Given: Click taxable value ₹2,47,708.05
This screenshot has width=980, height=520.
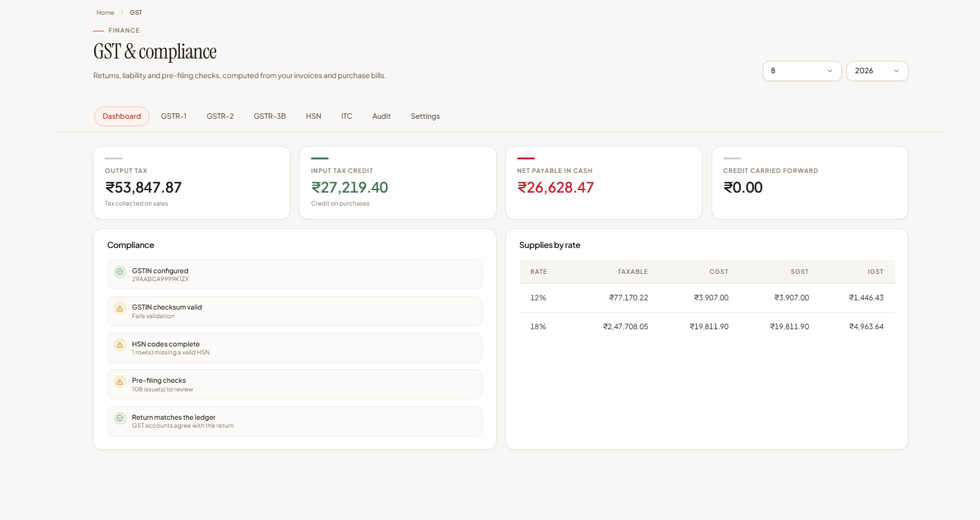Looking at the screenshot, I should coord(625,327).
